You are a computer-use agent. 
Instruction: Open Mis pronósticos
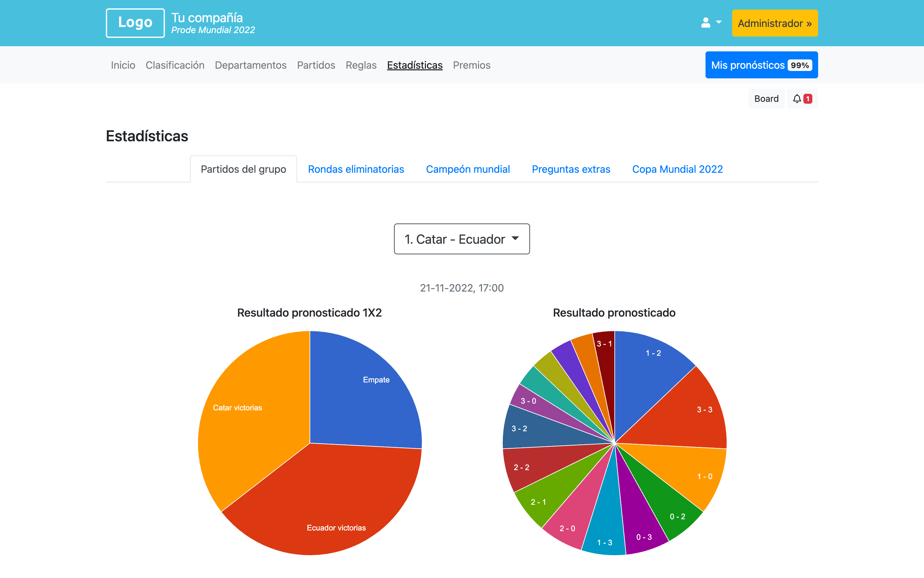(761, 65)
